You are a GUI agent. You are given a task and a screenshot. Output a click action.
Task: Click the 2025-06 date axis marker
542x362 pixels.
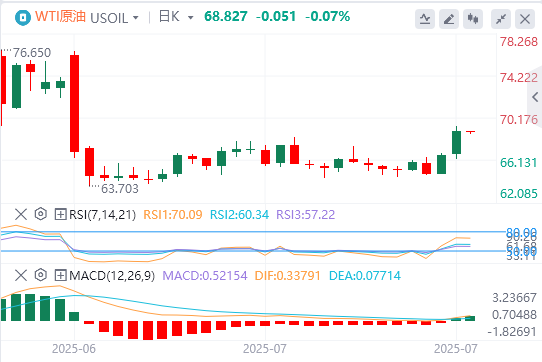tap(74, 349)
